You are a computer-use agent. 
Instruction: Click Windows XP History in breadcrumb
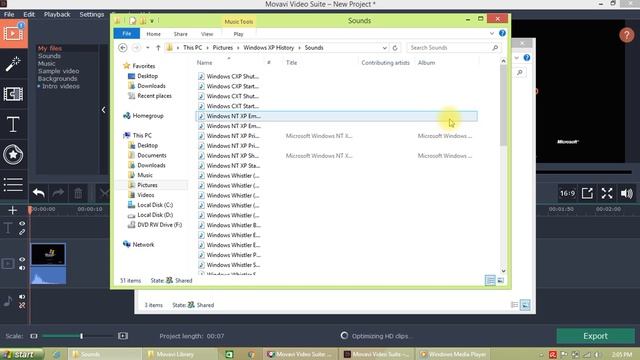point(269,48)
